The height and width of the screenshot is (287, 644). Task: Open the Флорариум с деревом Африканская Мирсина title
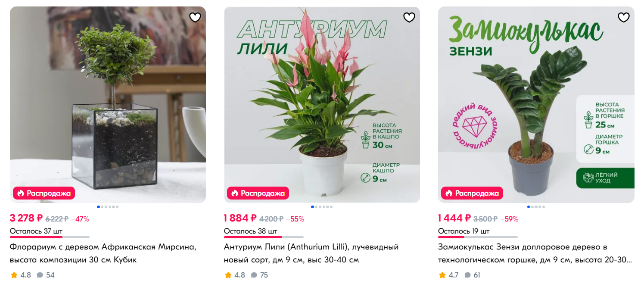click(x=103, y=253)
